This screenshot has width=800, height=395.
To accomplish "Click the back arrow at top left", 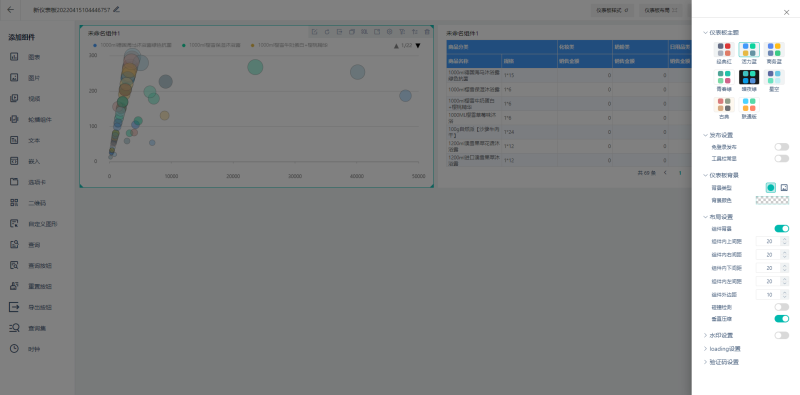I will pos(11,10).
